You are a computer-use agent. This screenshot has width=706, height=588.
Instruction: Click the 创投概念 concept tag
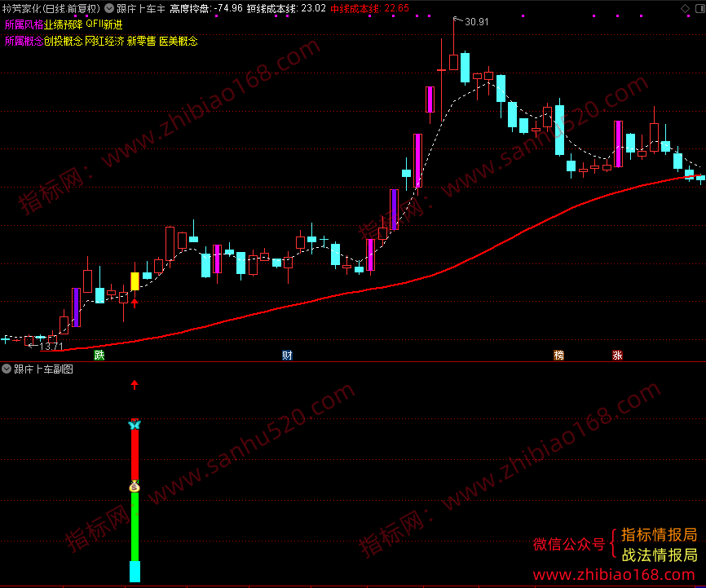(63, 41)
